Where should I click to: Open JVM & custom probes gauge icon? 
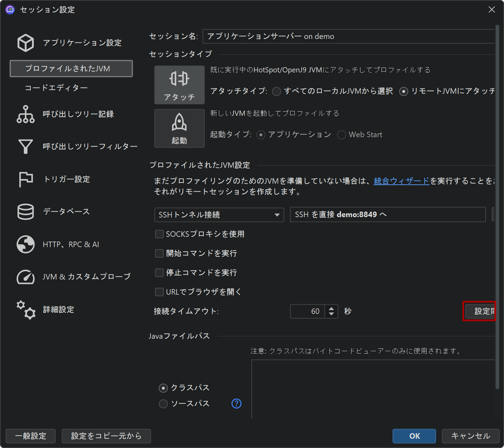[x=25, y=277]
